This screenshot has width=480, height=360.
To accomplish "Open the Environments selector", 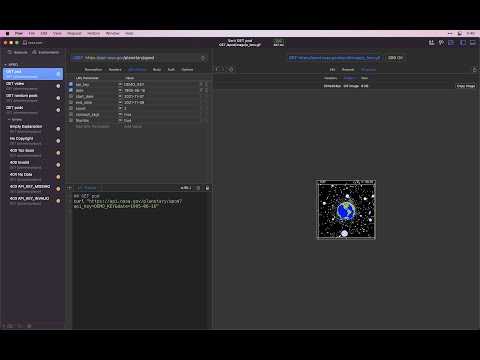I will pyautogui.click(x=46, y=52).
